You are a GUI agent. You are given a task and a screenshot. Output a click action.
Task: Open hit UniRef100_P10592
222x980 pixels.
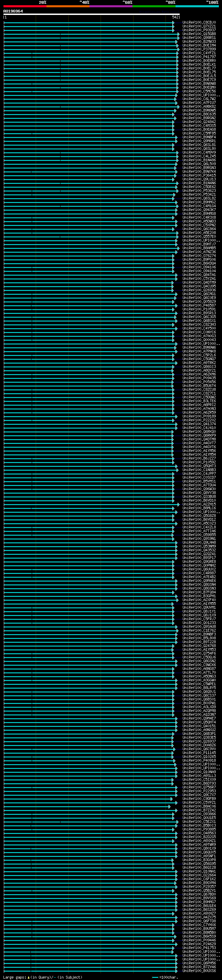pyautogui.click(x=199, y=462)
